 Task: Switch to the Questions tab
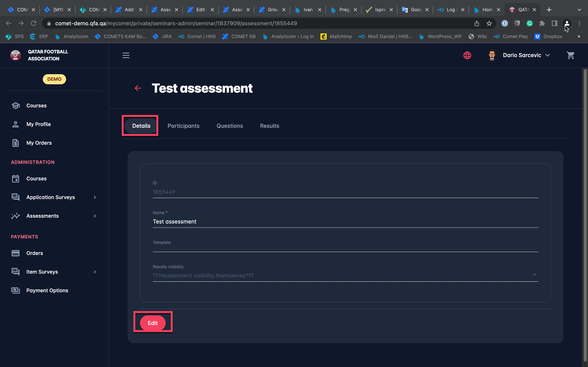[230, 126]
